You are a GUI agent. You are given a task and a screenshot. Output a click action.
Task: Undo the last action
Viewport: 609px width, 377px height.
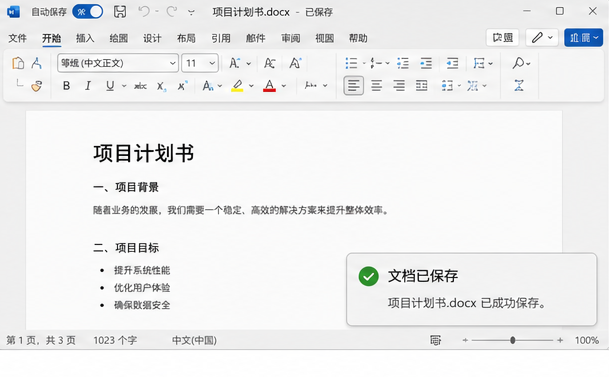pyautogui.click(x=144, y=12)
